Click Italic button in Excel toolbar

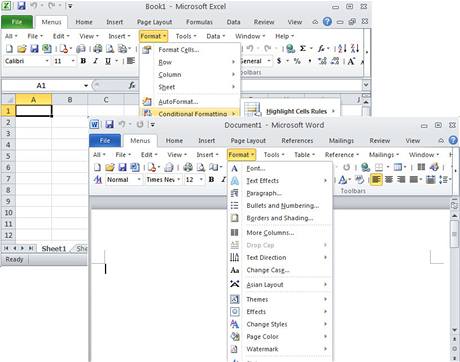(x=96, y=61)
